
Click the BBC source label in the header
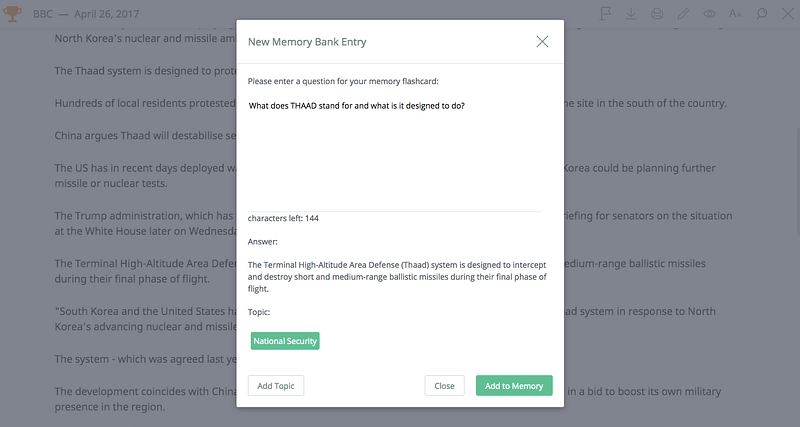click(x=44, y=14)
